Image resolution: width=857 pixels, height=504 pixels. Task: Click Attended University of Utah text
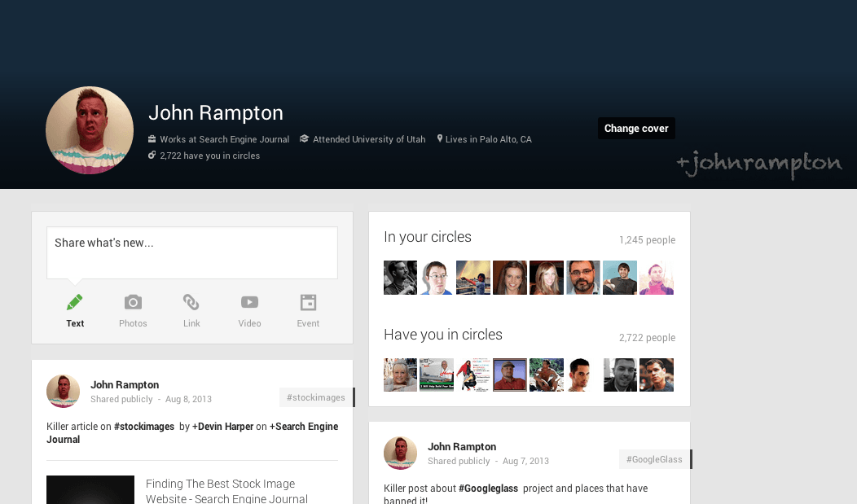tap(369, 139)
